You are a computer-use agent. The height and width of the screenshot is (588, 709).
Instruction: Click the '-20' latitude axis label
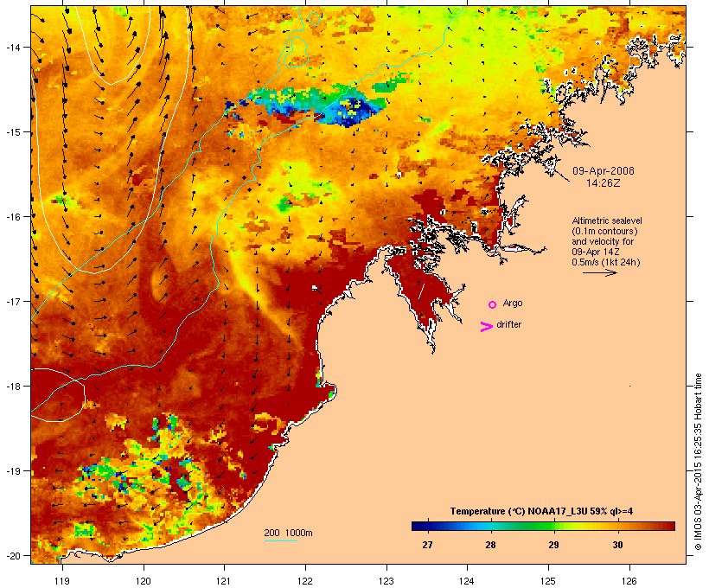[12, 555]
